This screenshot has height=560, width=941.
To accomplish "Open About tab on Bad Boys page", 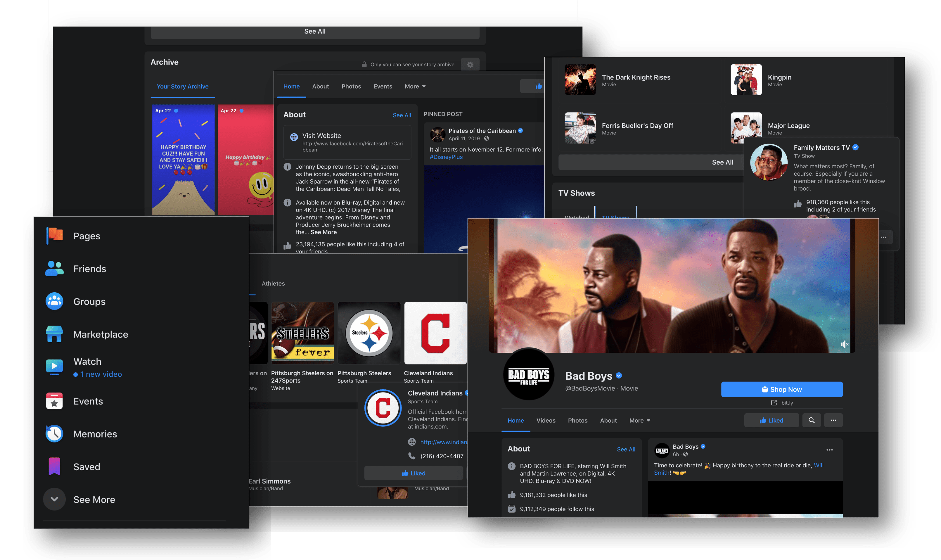I will click(608, 421).
